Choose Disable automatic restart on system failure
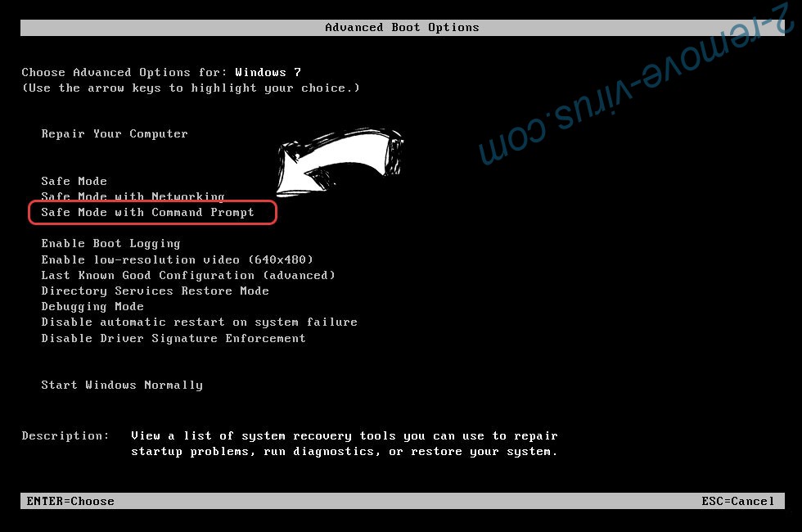Screen dimensions: 802x532 [200, 322]
